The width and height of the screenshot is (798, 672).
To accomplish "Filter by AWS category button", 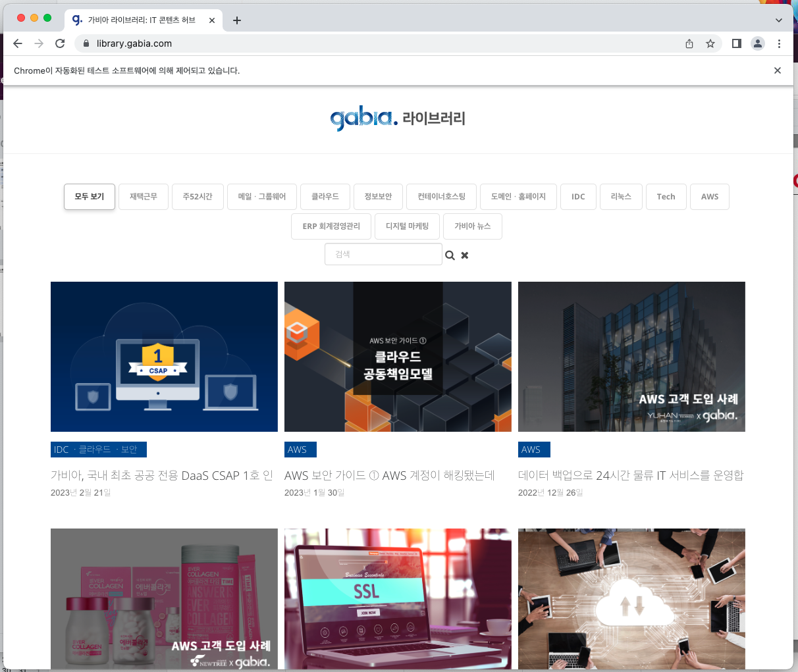I will click(710, 197).
